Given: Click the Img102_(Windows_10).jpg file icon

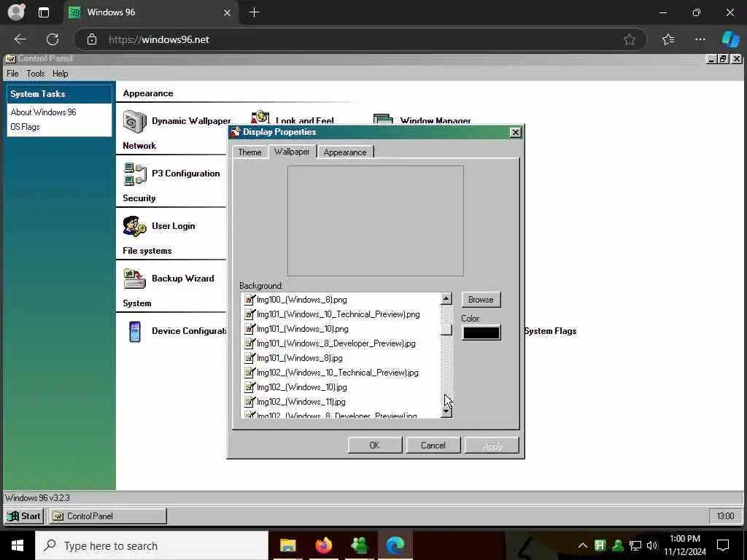Looking at the screenshot, I should 249,386.
